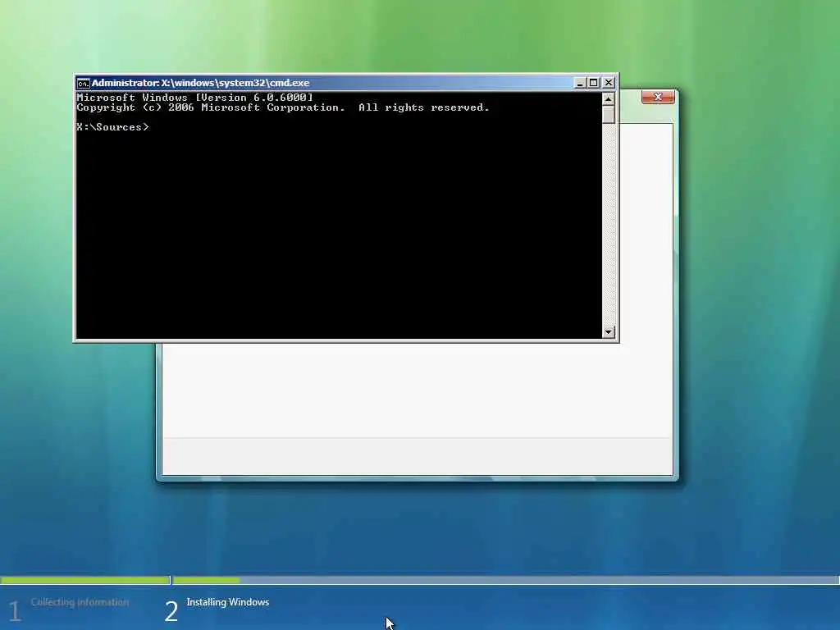Click the command prompt scroll up arrow
The height and width of the screenshot is (630, 840).
point(608,99)
